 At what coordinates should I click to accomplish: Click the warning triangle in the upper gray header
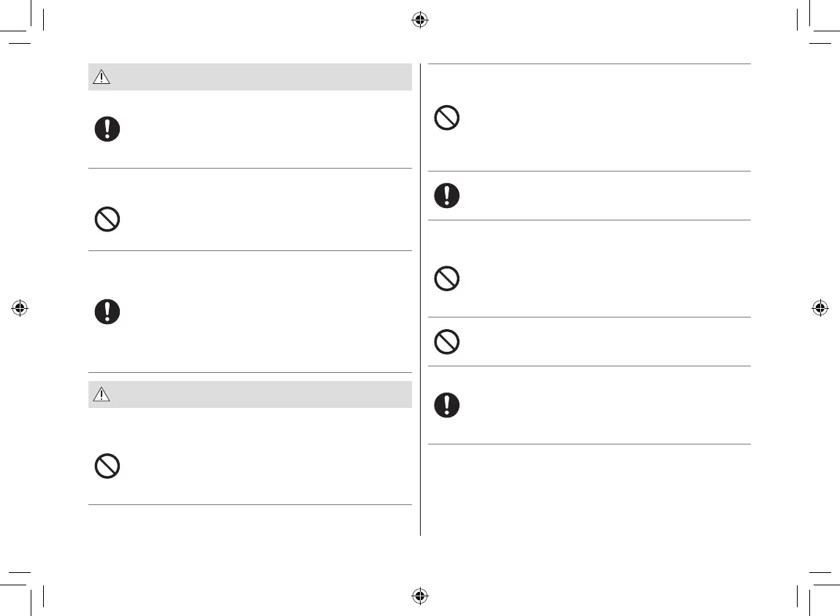click(x=102, y=78)
